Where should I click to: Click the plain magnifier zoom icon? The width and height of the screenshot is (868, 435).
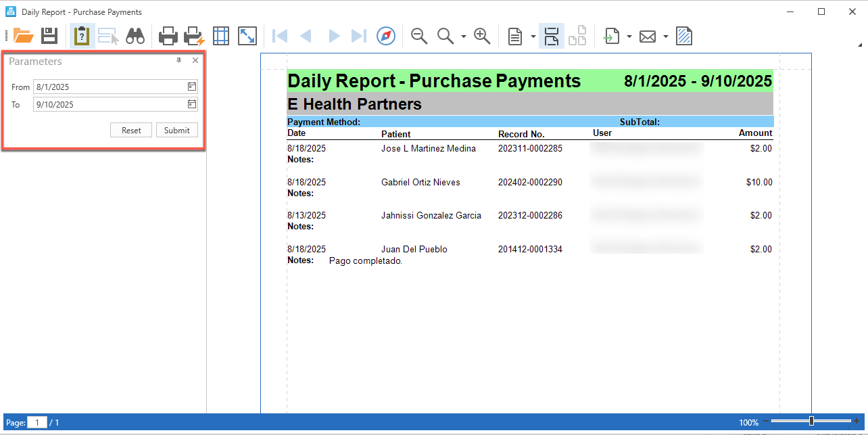[445, 36]
